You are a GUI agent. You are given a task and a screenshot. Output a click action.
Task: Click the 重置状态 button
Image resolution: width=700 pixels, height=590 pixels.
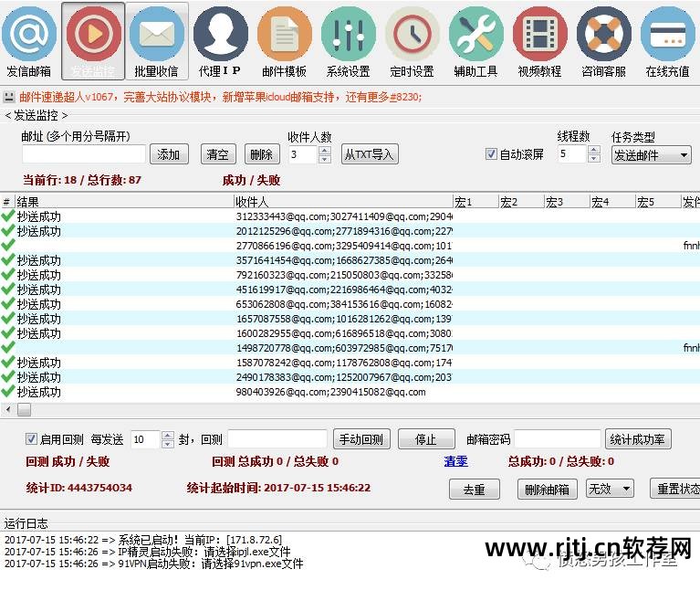676,489
